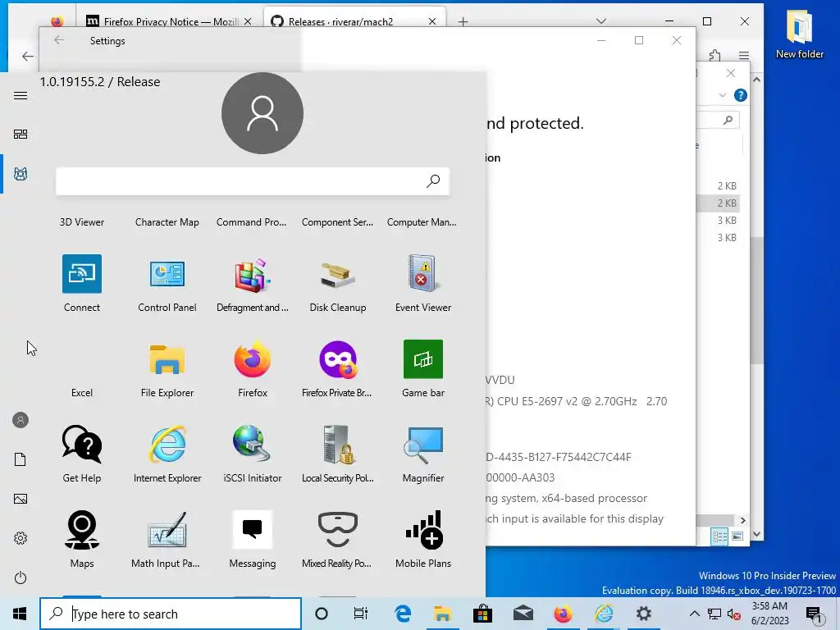Open the user account icon in sidebar
The width and height of the screenshot is (840, 630).
(21, 420)
